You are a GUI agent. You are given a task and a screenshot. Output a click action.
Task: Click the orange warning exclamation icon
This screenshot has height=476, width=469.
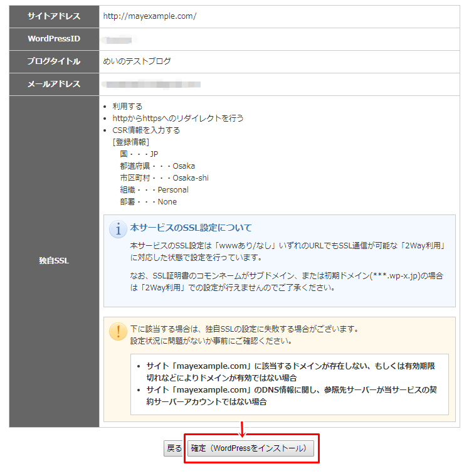click(x=118, y=331)
